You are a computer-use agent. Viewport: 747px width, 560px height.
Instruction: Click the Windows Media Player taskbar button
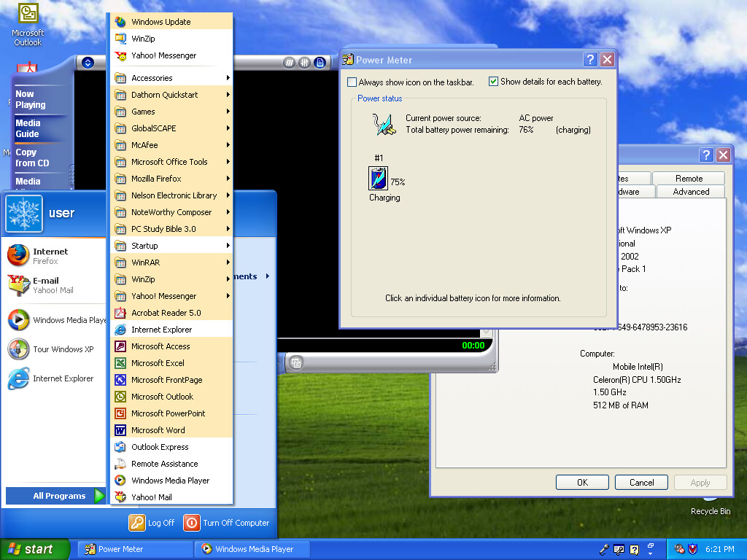(252, 549)
